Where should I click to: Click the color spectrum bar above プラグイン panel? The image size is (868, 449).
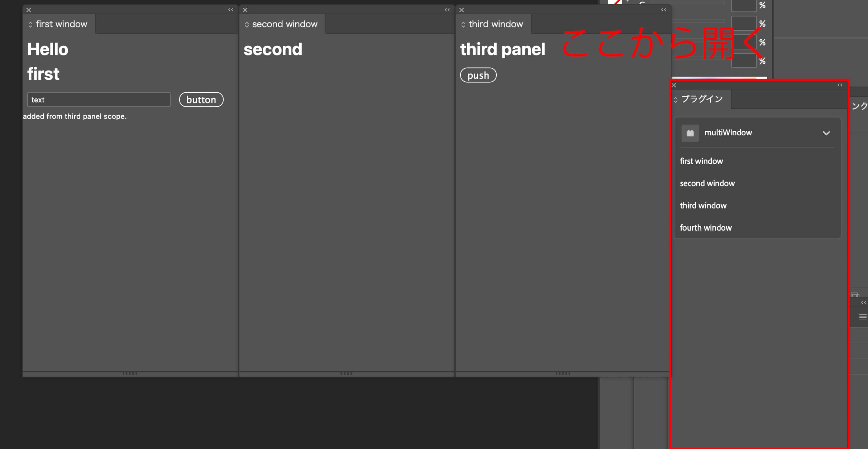tap(719, 78)
